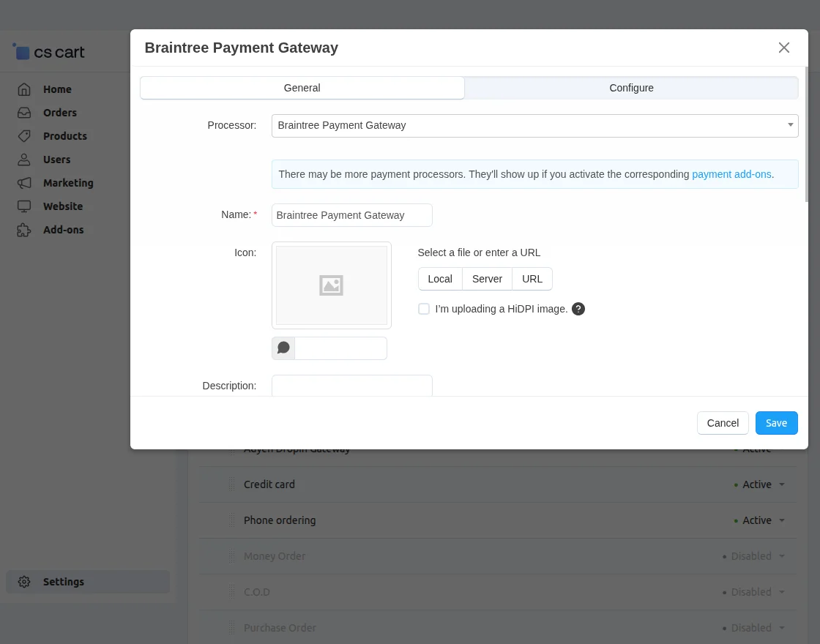Grab drag handle of Money Order row
Screen dimensions: 820x644
point(231,556)
